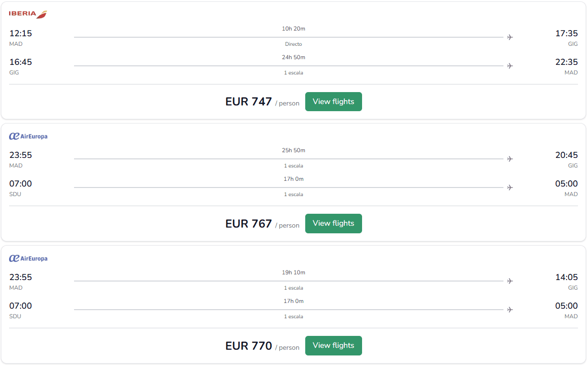
Task: Click the airplane icon beside the 05:00 MAD arrival
Action: (x=510, y=188)
